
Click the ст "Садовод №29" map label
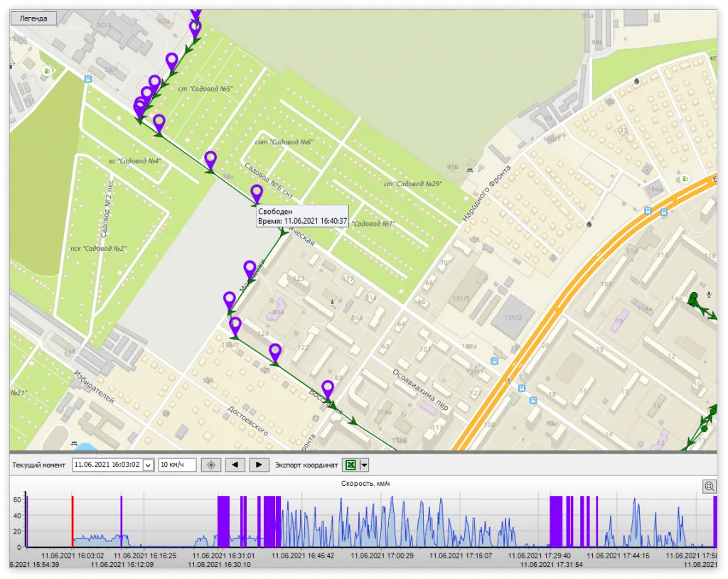click(x=413, y=184)
